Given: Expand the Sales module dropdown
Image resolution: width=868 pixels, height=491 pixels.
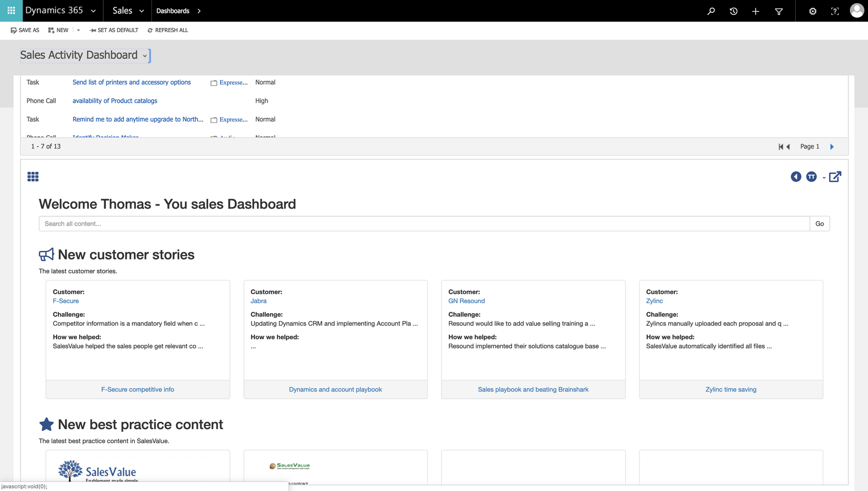Looking at the screenshot, I should click(142, 11).
